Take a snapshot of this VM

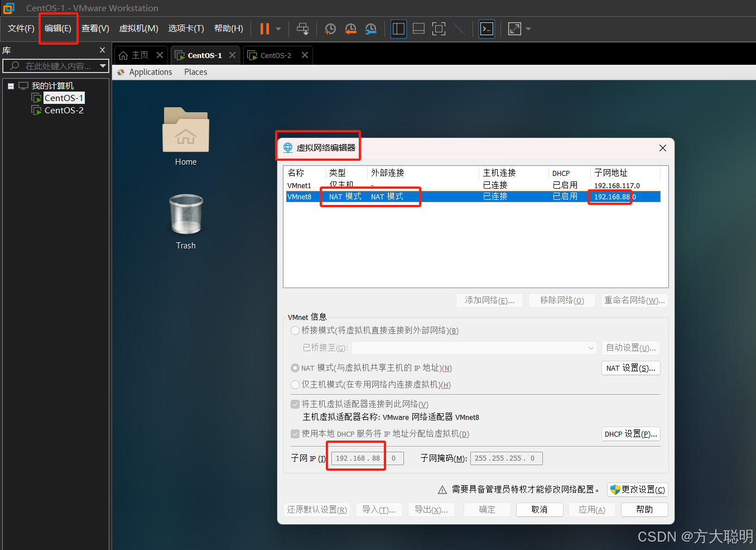click(330, 28)
